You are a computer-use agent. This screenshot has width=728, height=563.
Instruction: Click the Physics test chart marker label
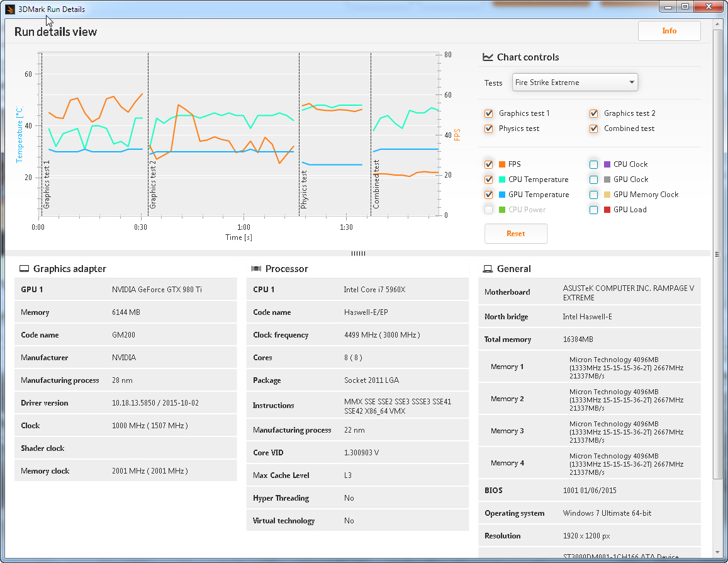304,190
